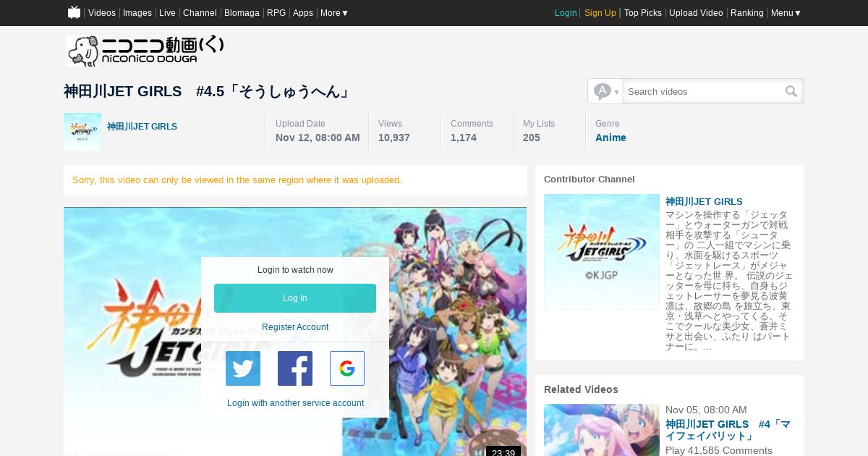
Task: Open Live in top navigation
Action: pyautogui.click(x=167, y=13)
